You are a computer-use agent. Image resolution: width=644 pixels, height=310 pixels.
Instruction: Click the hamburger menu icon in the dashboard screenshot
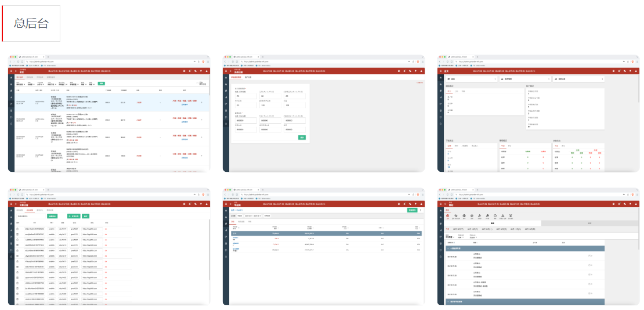[440, 71]
